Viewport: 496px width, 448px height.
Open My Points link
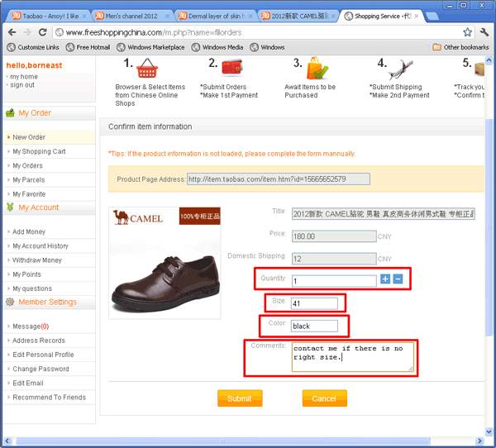26,274
